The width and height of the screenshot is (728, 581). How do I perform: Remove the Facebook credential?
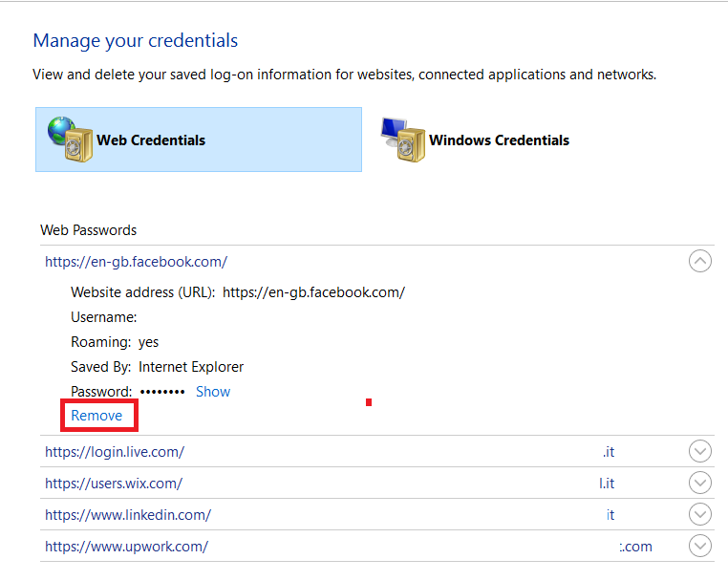[96, 415]
